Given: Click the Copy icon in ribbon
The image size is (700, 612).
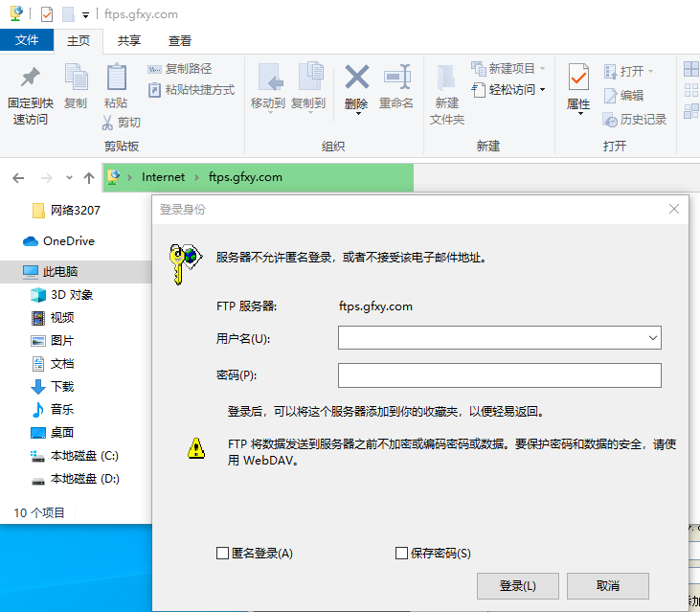Looking at the screenshot, I should click(76, 79).
